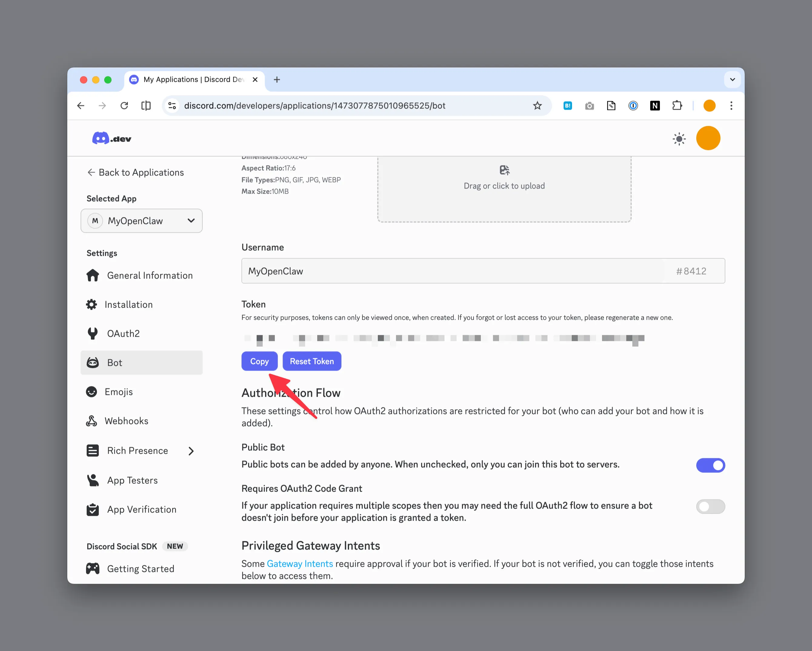Go to the OAuth2 settings page
The image size is (812, 651).
click(x=123, y=333)
